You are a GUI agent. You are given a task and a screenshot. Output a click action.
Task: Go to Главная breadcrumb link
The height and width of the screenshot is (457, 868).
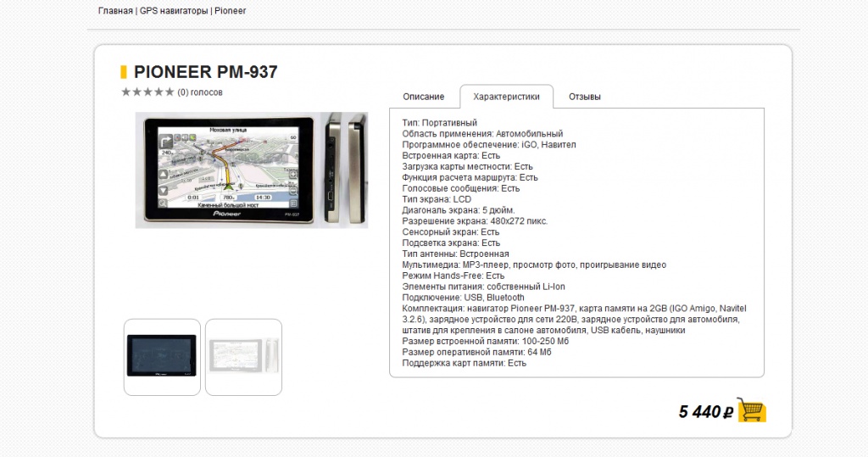point(115,10)
